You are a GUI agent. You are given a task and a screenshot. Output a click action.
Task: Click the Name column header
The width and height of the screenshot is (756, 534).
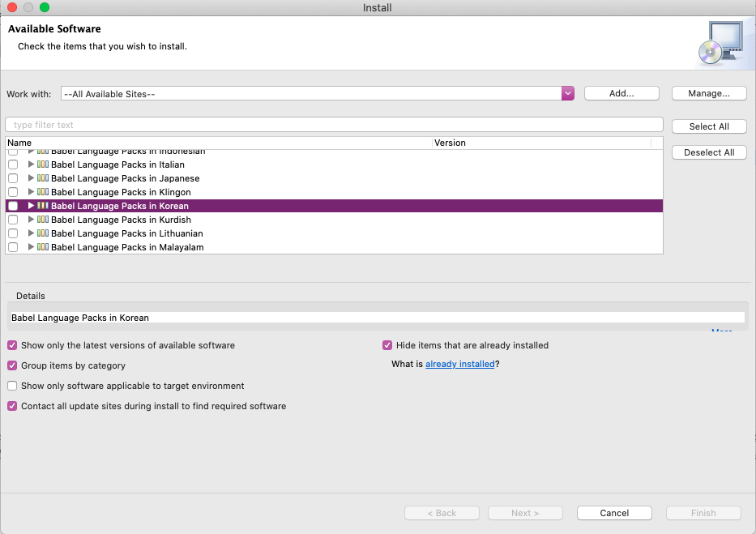tap(220, 143)
